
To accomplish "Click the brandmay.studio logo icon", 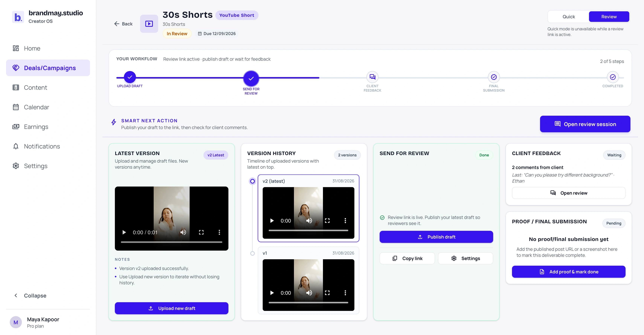I will pyautogui.click(x=18, y=17).
